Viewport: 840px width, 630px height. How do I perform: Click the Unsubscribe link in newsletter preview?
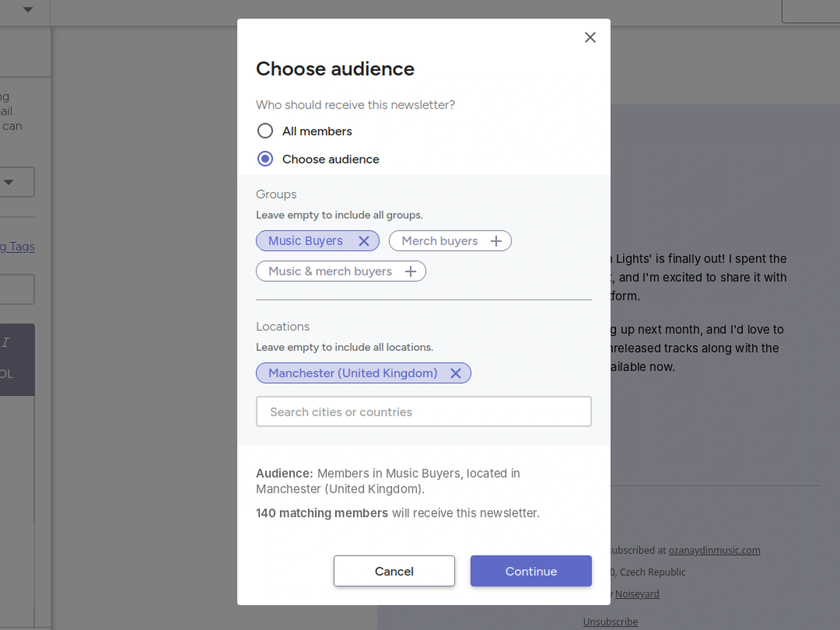point(610,622)
